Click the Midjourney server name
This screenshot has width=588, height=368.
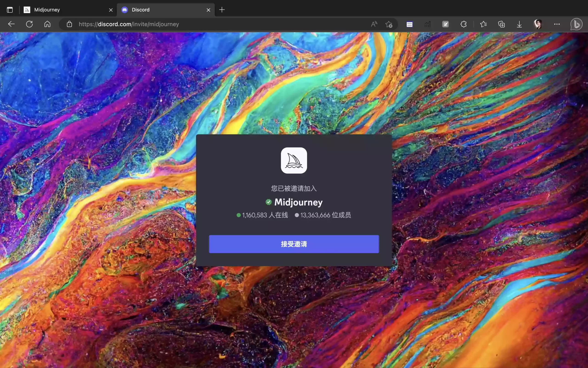point(298,202)
